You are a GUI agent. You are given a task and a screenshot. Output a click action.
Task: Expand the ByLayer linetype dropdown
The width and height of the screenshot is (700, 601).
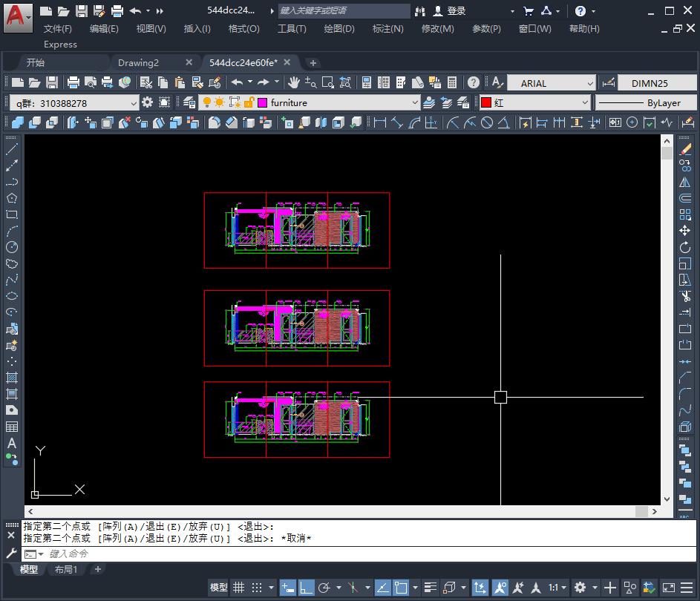(x=646, y=102)
